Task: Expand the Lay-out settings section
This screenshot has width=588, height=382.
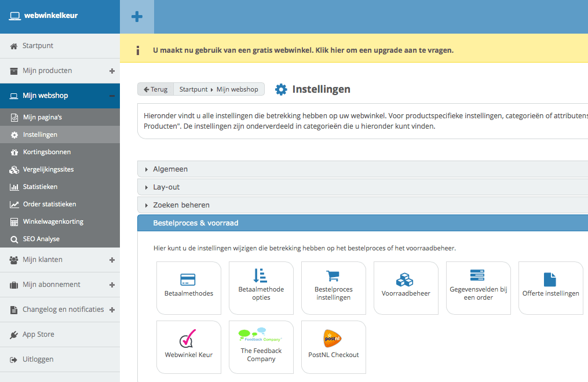Action: (x=166, y=187)
